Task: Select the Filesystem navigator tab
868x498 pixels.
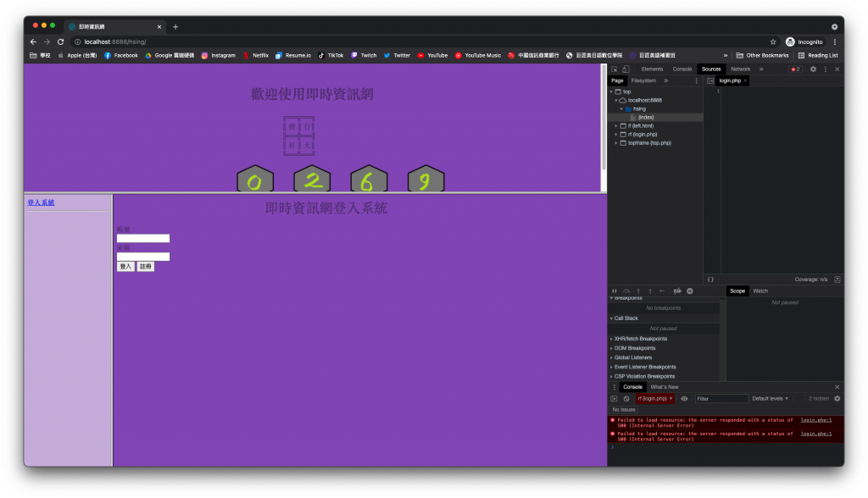Action: click(x=643, y=80)
